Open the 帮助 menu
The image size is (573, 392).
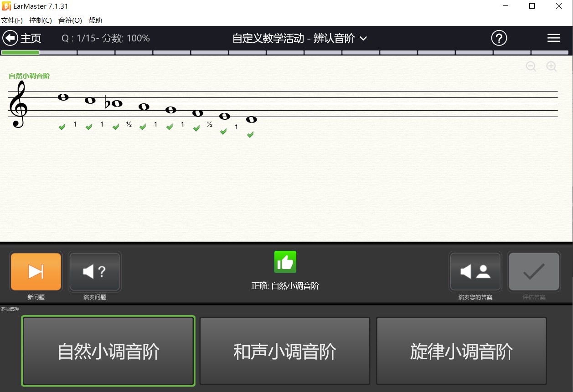point(94,20)
